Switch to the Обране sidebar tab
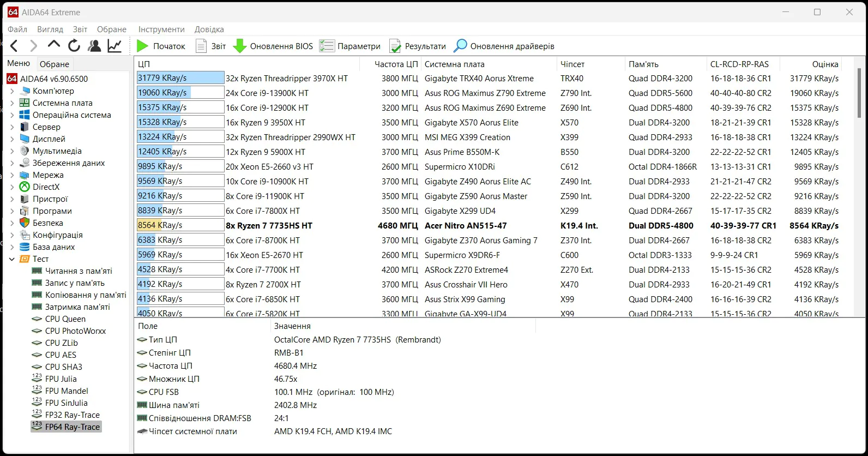 [x=55, y=64]
